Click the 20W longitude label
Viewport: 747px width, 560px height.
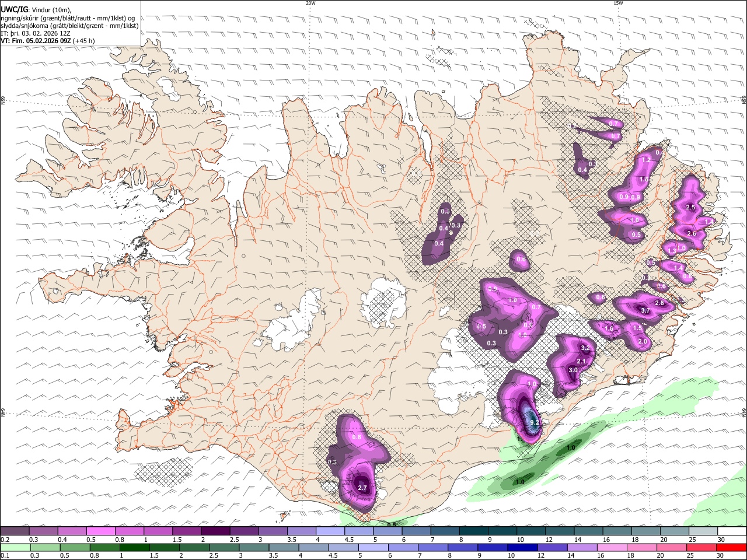pos(310,3)
